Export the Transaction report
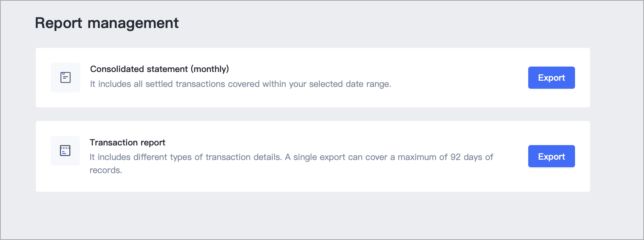Screen dimensions: 644x240 pyautogui.click(x=551, y=156)
